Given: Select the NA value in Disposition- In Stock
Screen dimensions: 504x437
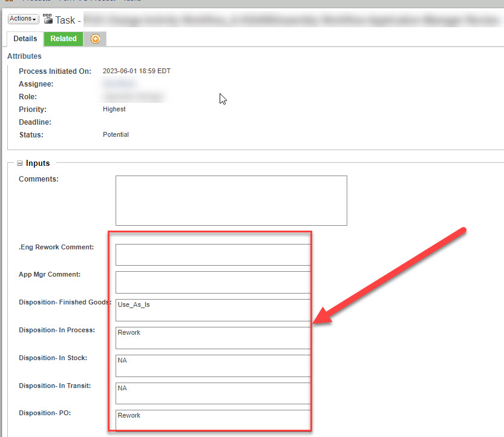Looking at the screenshot, I should coord(212,366).
